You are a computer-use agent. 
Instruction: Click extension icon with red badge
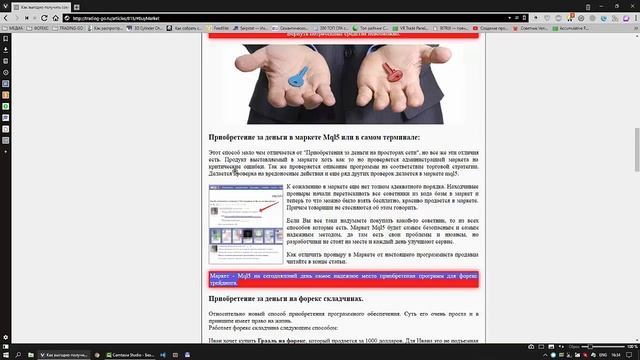[570, 18]
